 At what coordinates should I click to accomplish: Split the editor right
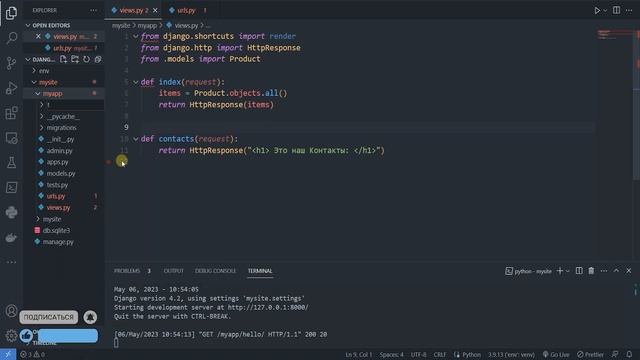click(x=616, y=10)
